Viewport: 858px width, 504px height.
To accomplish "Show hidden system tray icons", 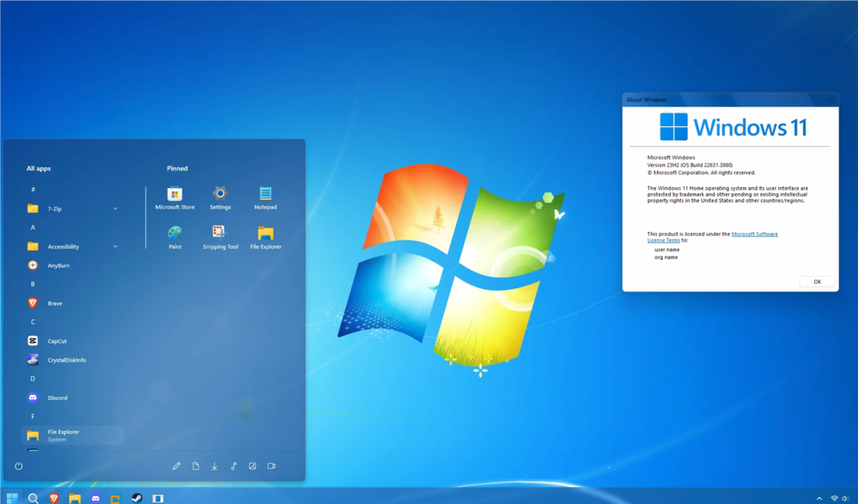I will 819,499.
